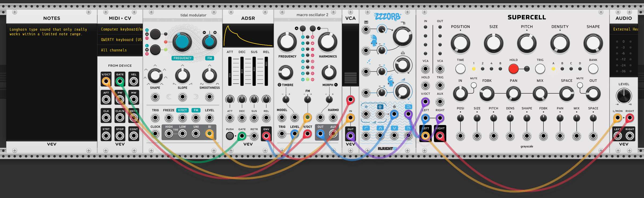
Task: Click the POSI CV input jack on Supercell
Action: pyautogui.click(x=460, y=136)
